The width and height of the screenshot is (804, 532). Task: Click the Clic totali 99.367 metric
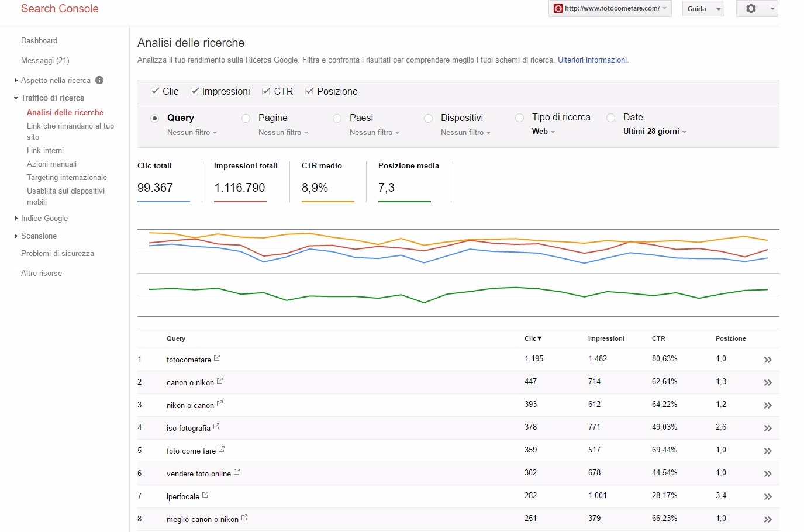pos(163,181)
